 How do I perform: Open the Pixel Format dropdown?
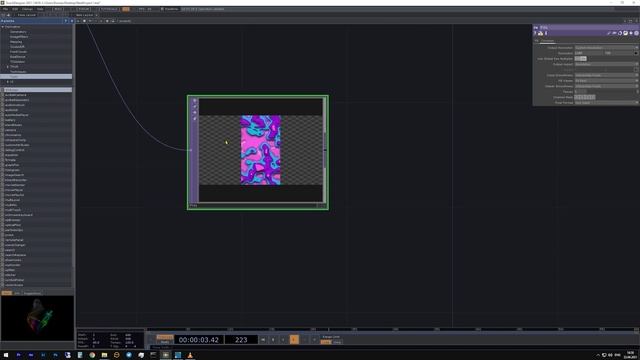(x=606, y=102)
